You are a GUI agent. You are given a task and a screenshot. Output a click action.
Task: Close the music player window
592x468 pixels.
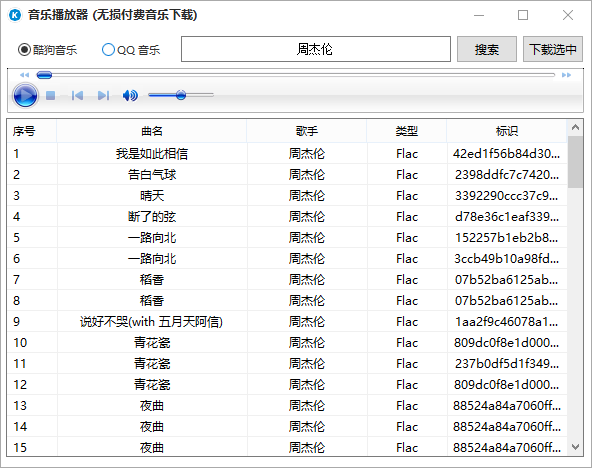(567, 15)
